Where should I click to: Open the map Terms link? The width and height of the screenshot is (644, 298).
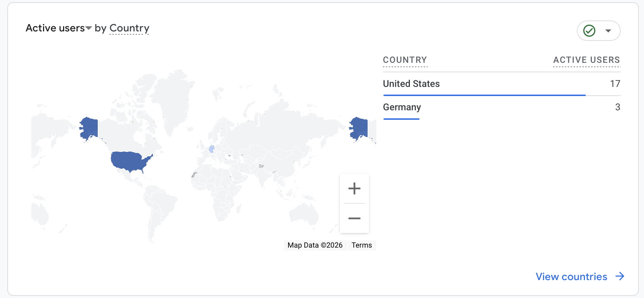click(361, 245)
